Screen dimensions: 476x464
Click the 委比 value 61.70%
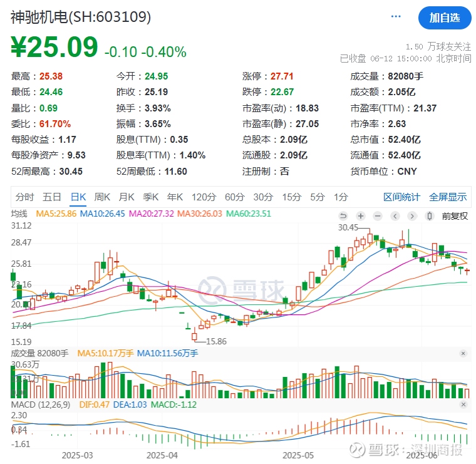click(x=55, y=124)
